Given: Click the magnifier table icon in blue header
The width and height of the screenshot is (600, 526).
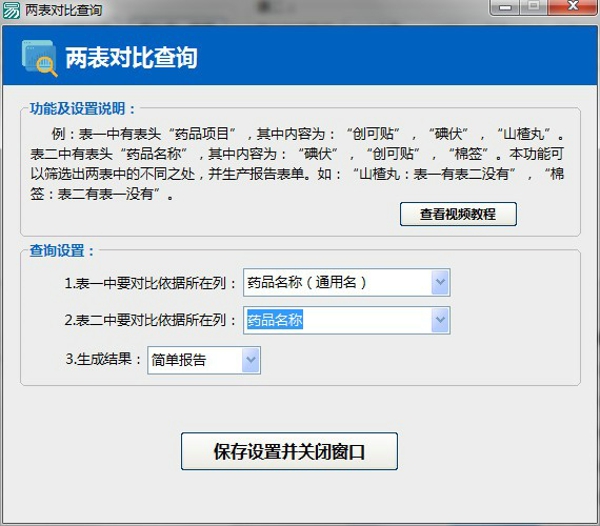Looking at the screenshot, I should coord(40,59).
